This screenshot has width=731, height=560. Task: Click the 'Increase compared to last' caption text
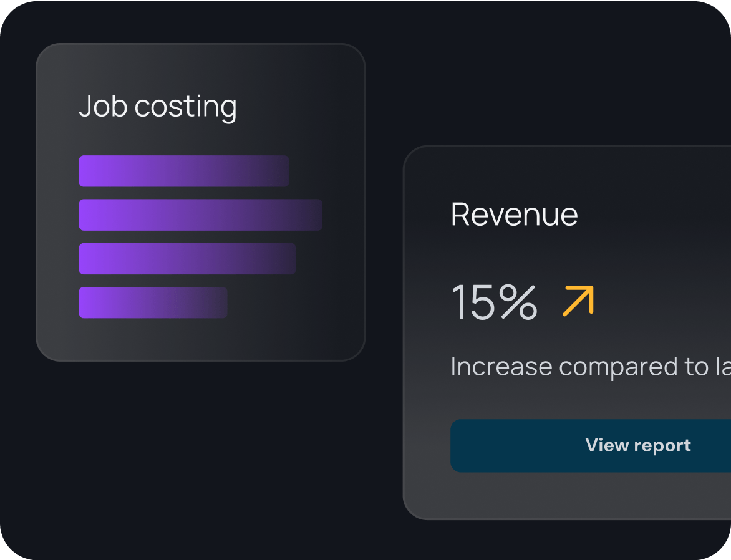[586, 367]
